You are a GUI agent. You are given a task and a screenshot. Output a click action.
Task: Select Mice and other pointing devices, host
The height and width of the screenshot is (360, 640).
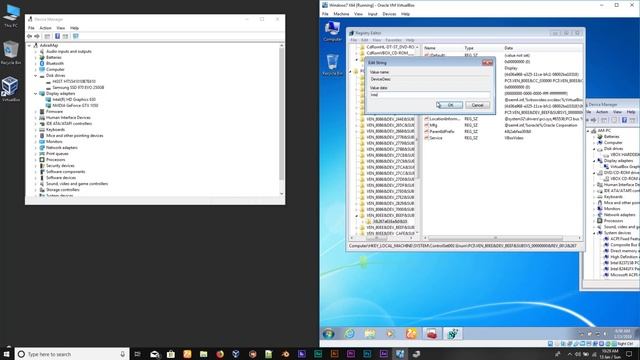(74, 136)
